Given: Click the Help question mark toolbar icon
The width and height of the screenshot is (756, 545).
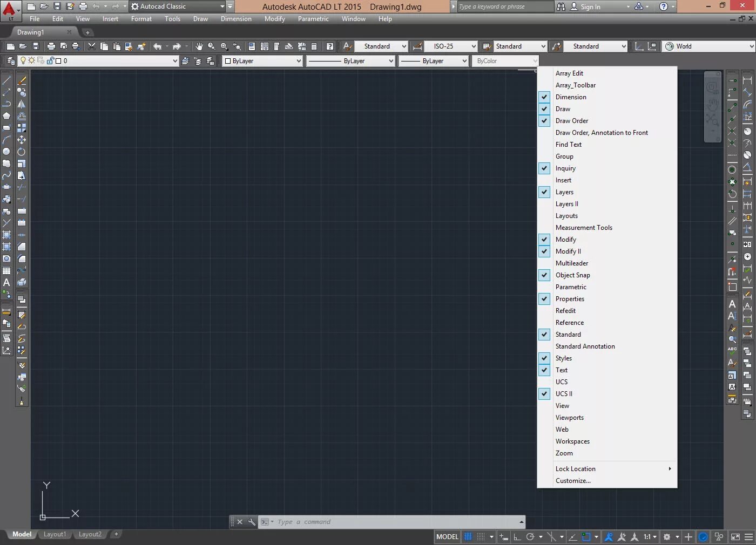Looking at the screenshot, I should coord(330,46).
